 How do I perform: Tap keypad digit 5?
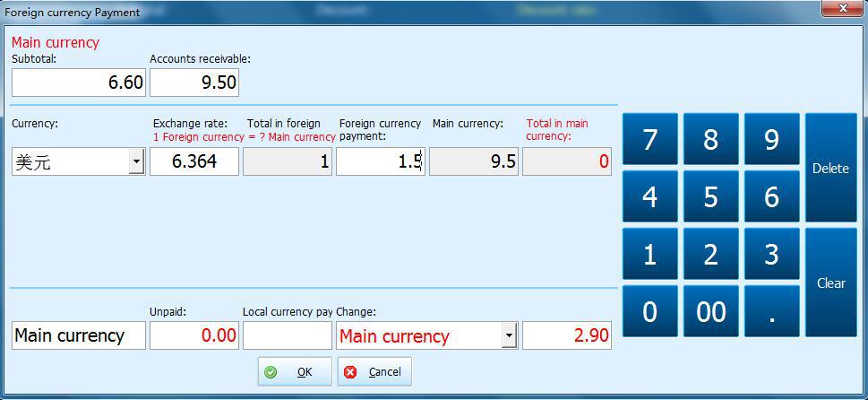tap(710, 196)
